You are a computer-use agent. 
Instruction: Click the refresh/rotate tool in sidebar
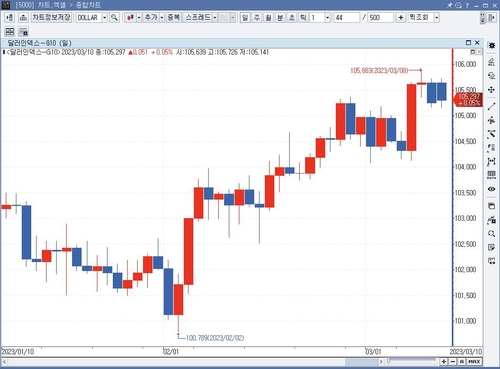click(491, 76)
